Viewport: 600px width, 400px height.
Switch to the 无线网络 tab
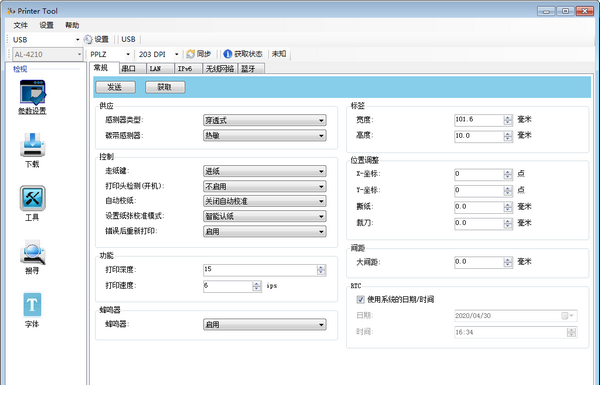click(220, 69)
